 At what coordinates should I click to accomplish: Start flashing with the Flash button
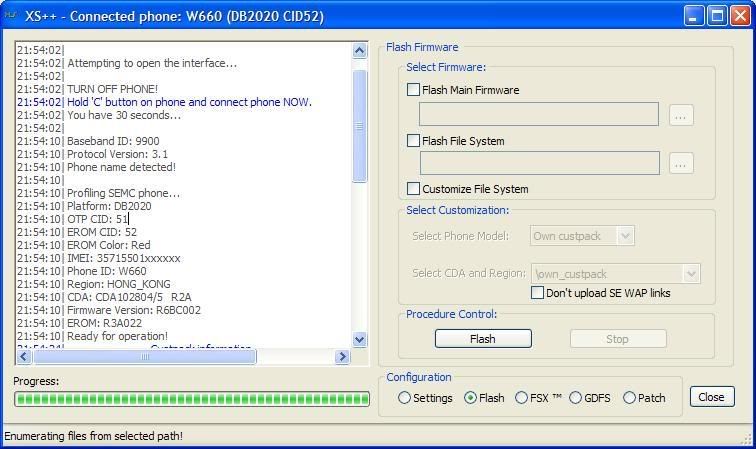click(483, 339)
